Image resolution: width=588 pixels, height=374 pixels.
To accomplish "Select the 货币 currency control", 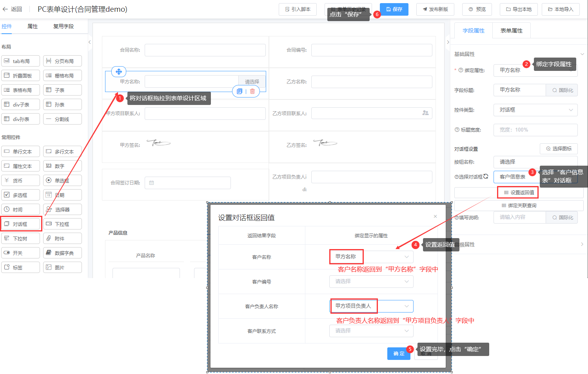I will coord(21,181).
